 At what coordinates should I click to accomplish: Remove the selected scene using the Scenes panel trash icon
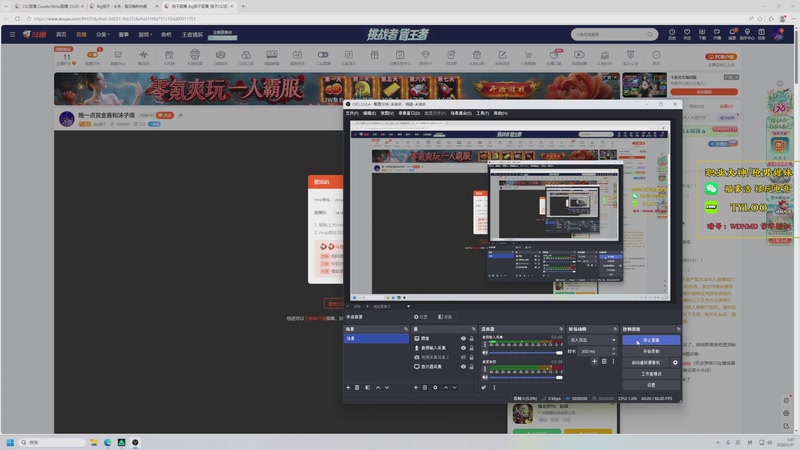(357, 388)
